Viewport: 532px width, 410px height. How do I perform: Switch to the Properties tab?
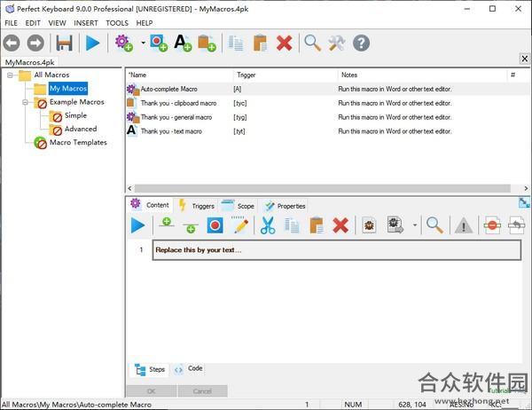pyautogui.click(x=285, y=206)
